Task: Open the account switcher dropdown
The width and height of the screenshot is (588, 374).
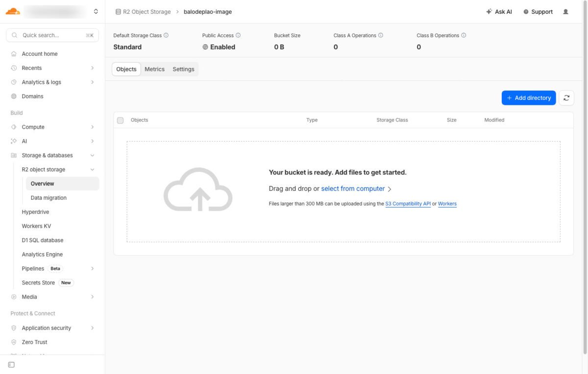Action: 96,11
